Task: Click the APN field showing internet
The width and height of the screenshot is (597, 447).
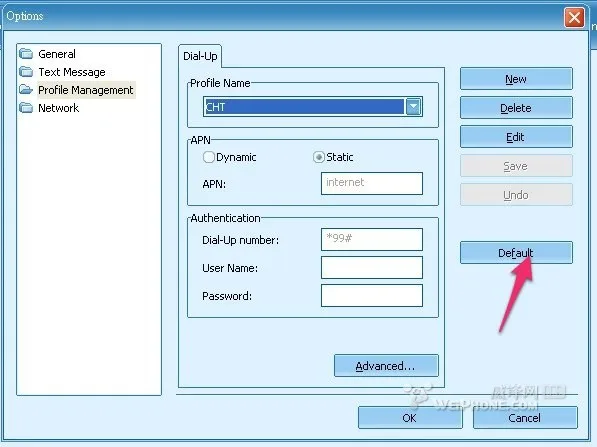Action: [372, 183]
